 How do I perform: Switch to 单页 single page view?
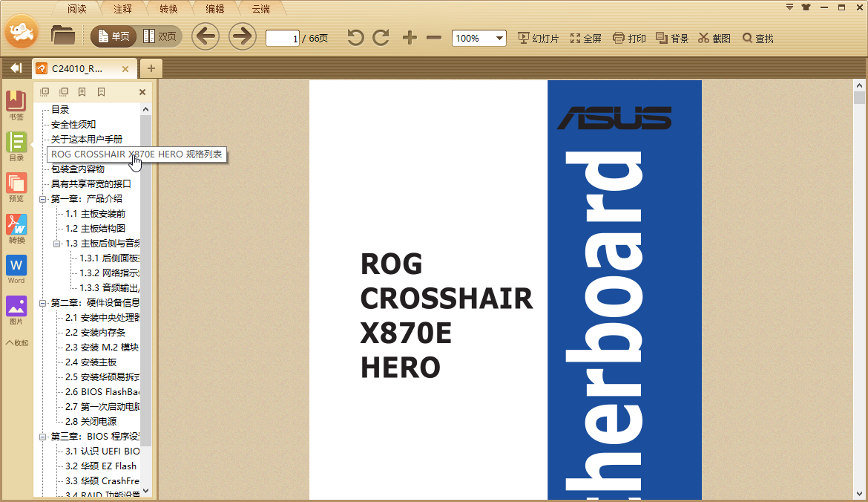coord(114,36)
